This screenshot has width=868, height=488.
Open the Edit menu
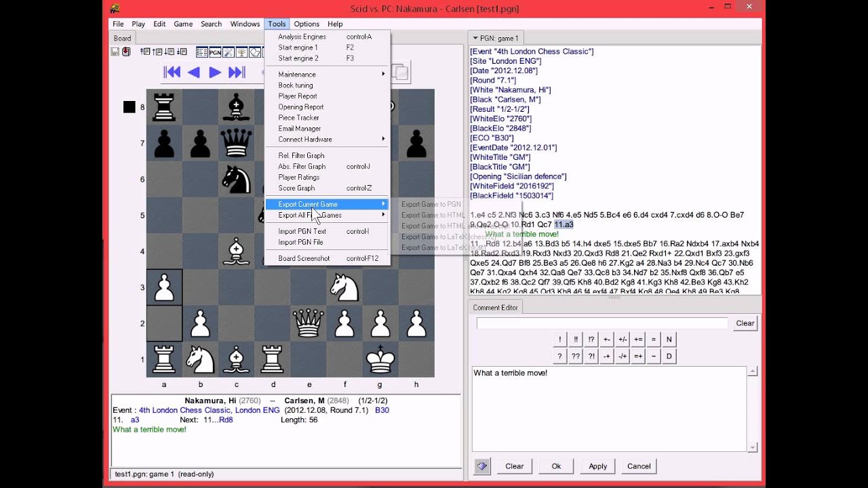(x=159, y=24)
